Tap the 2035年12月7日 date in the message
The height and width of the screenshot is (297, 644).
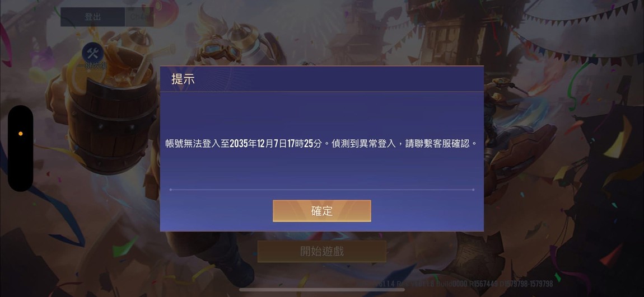click(258, 144)
